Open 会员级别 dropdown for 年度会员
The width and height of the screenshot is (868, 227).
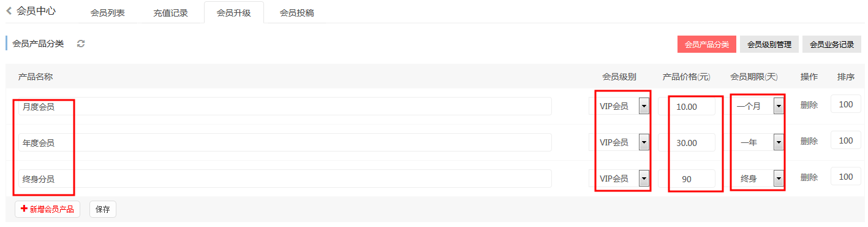pyautogui.click(x=622, y=142)
